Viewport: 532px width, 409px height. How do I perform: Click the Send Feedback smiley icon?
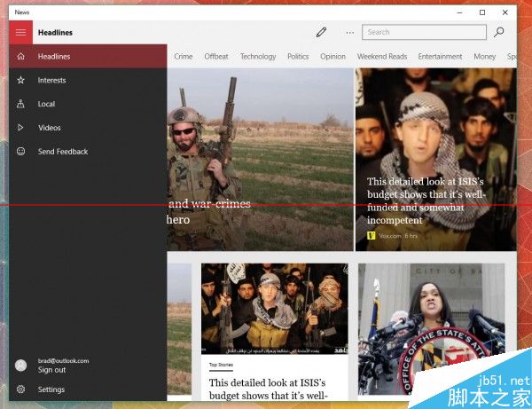pos(20,151)
